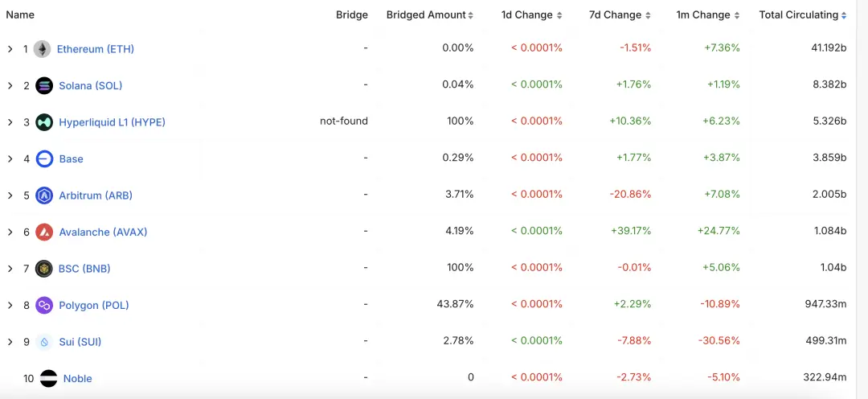Screen dimensions: 868x399
Task: Sort by 7d Change column
Action: pos(616,15)
